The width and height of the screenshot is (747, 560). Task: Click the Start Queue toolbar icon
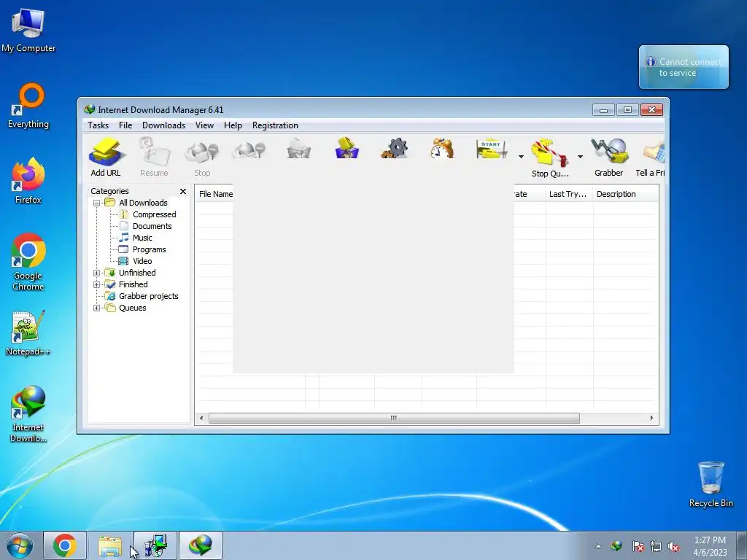492,149
